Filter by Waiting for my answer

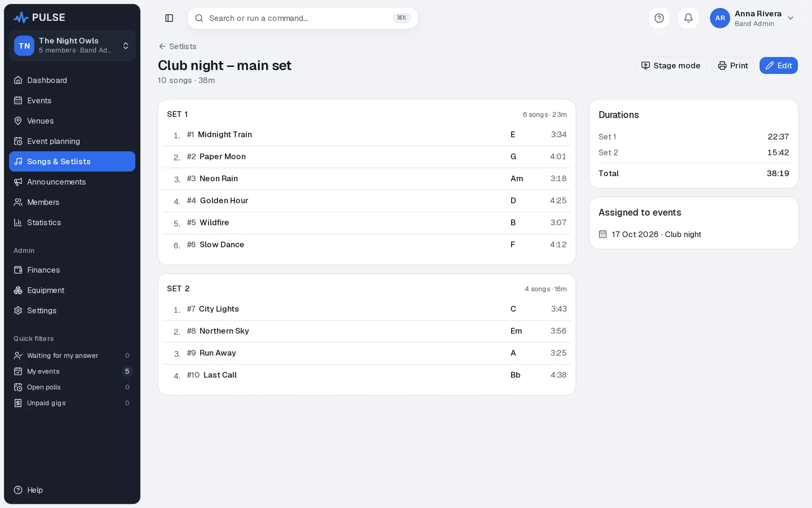72,355
